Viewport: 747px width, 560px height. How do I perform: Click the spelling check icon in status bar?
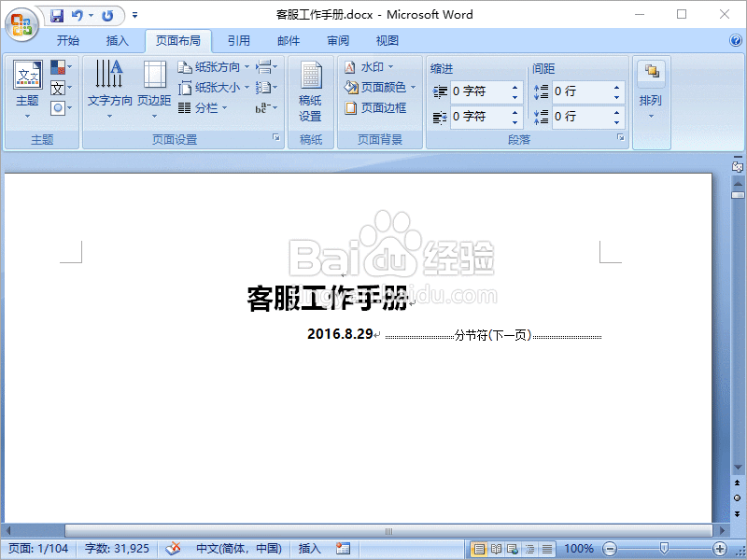click(x=173, y=549)
